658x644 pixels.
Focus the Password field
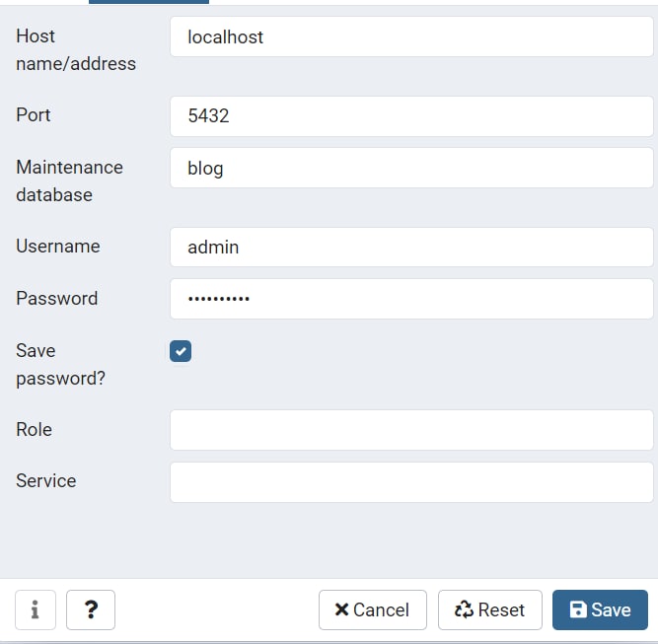pos(411,299)
